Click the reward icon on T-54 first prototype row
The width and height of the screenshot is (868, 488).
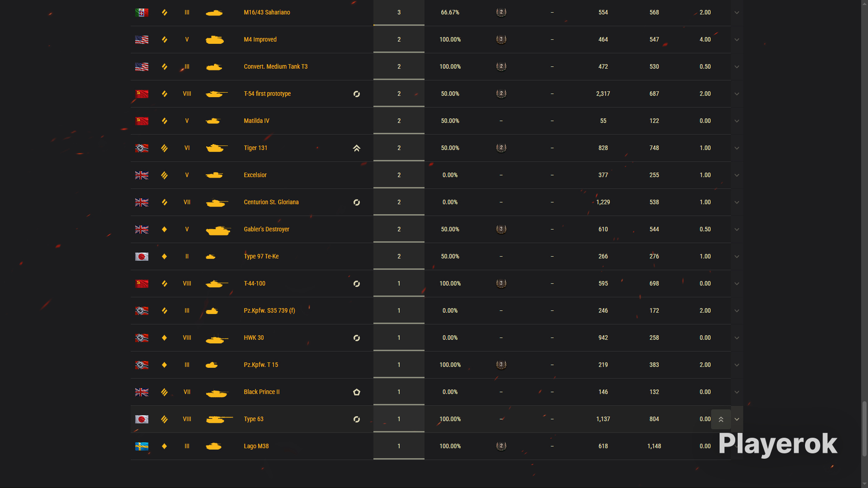pos(356,94)
